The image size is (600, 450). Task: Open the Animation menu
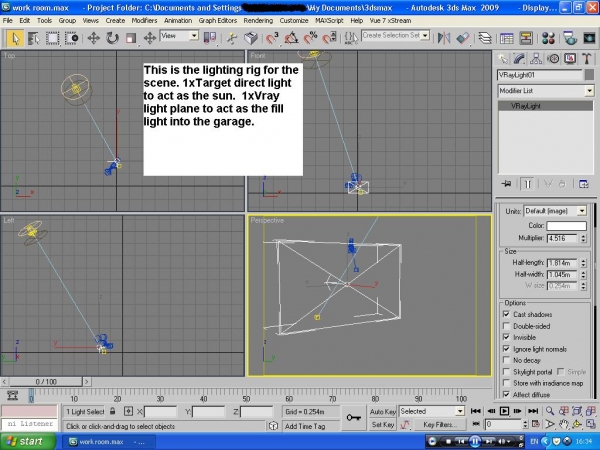(178, 21)
